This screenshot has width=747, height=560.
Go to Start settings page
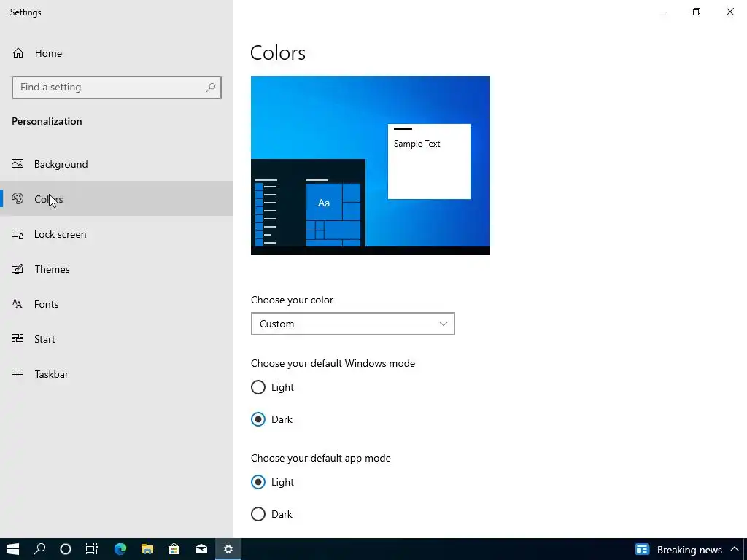coord(117,338)
